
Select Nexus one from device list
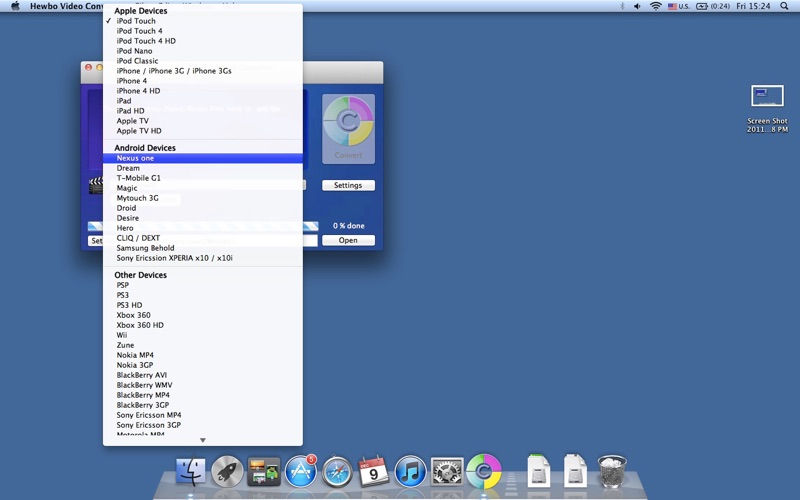click(x=135, y=158)
